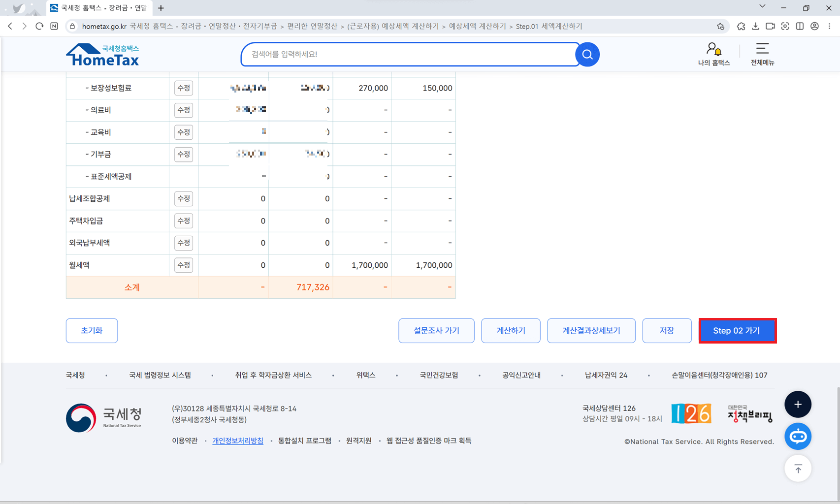Open a new browser tab with plus
840x504 pixels.
161,8
